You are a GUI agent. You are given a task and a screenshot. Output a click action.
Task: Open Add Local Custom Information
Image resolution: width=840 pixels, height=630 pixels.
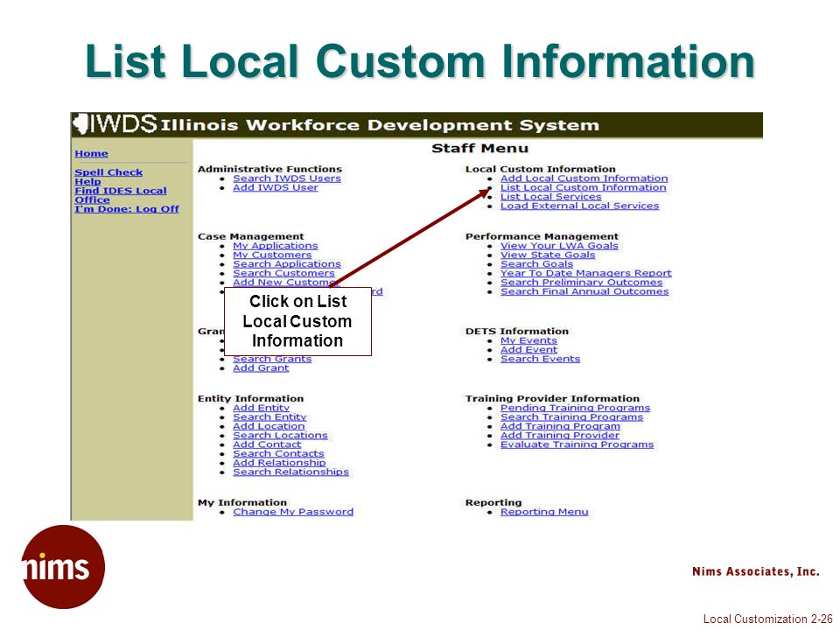pyautogui.click(x=584, y=178)
